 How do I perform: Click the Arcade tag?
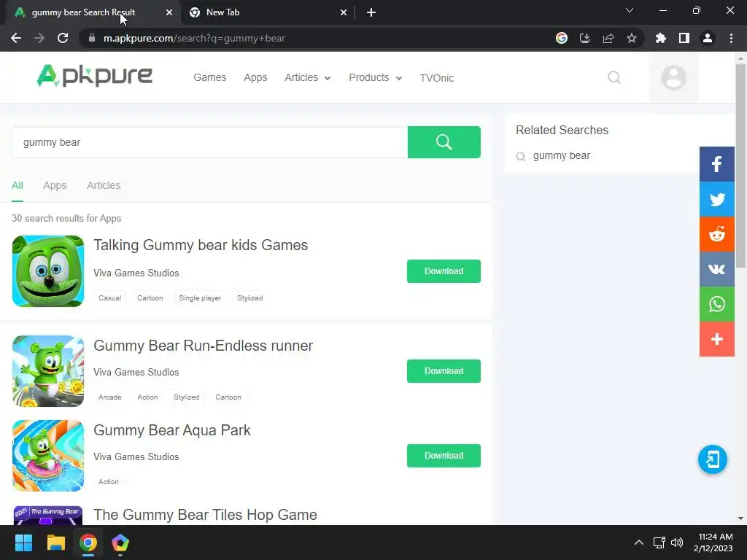pos(109,397)
